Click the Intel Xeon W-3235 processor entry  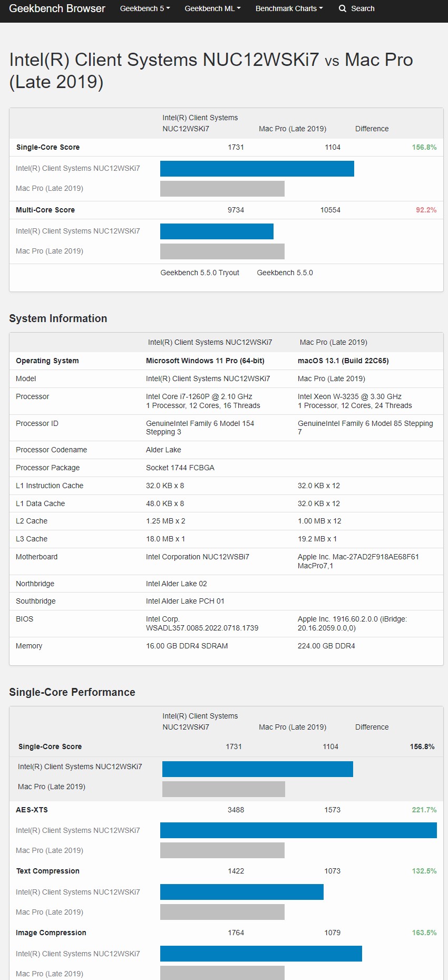(349, 397)
